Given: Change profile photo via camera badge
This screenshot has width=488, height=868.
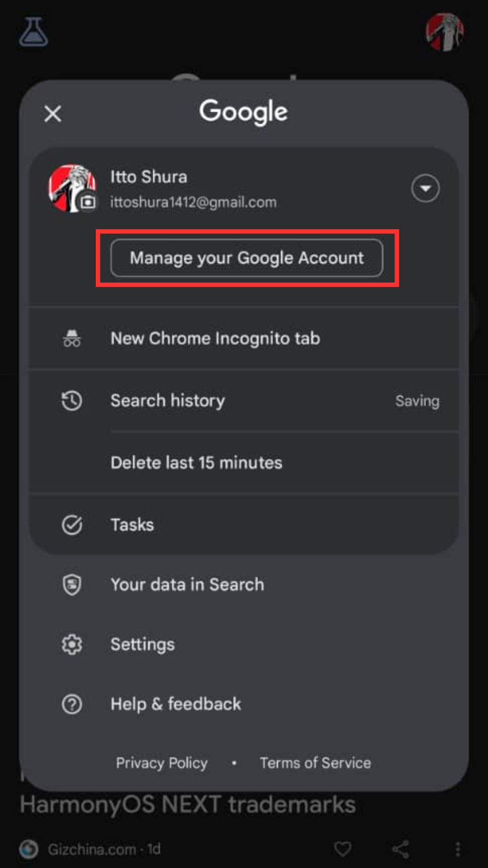Looking at the screenshot, I should coord(88,202).
